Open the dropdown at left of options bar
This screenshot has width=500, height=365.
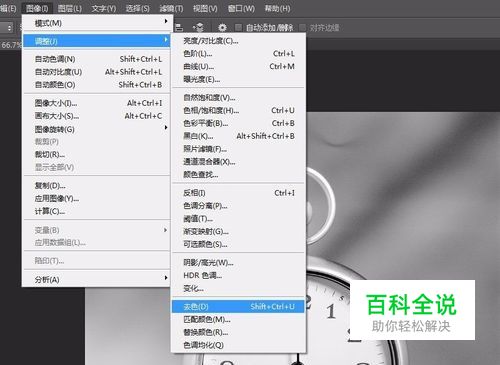(x=7, y=27)
